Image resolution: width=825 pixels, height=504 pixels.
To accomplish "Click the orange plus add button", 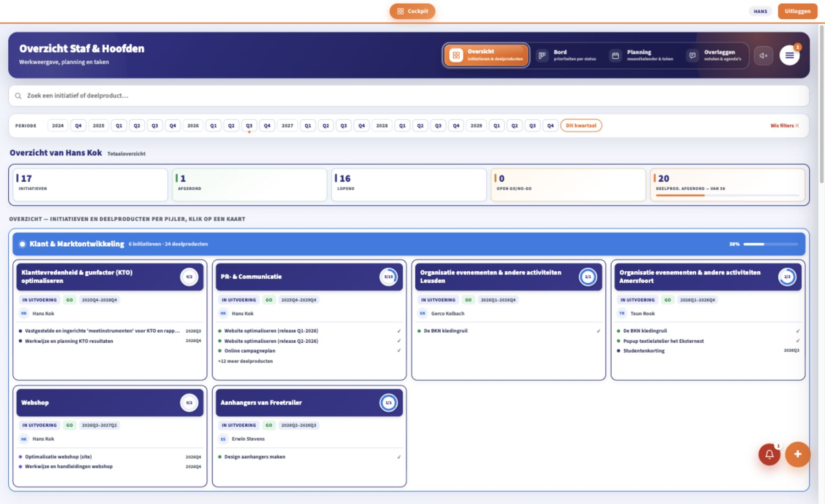I will click(797, 454).
